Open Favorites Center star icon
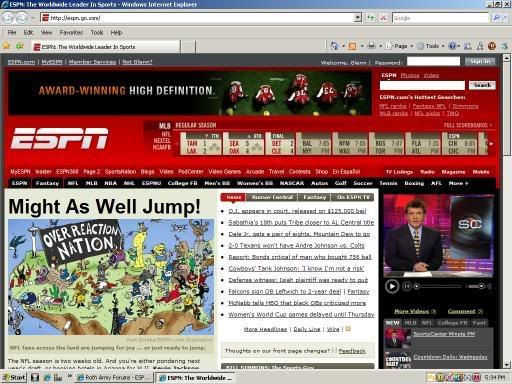This screenshot has height=384, width=512. [6, 46]
